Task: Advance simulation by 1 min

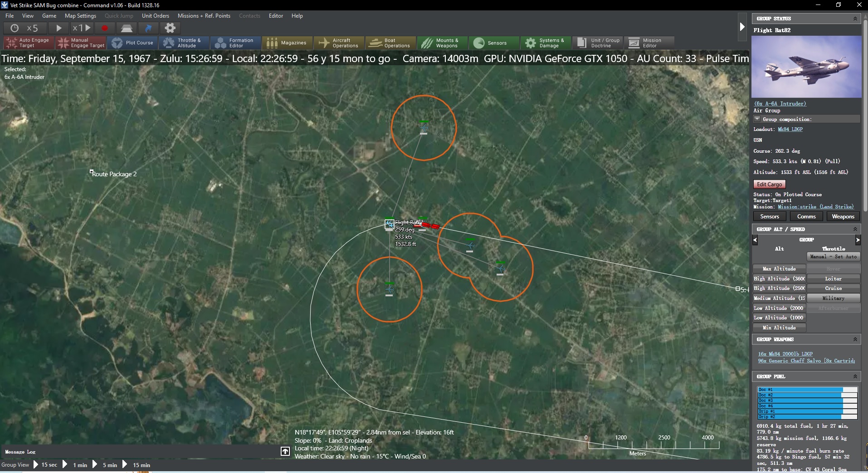Action: 76,465
